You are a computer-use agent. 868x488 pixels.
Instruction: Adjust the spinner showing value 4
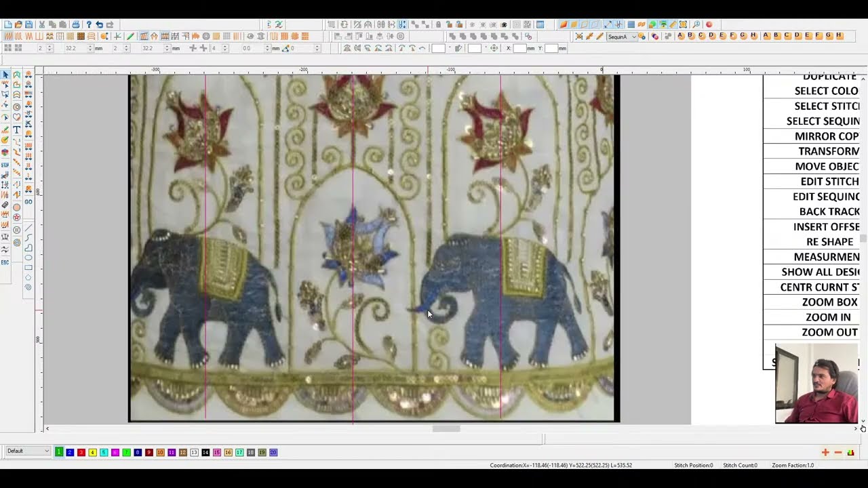pos(219,48)
